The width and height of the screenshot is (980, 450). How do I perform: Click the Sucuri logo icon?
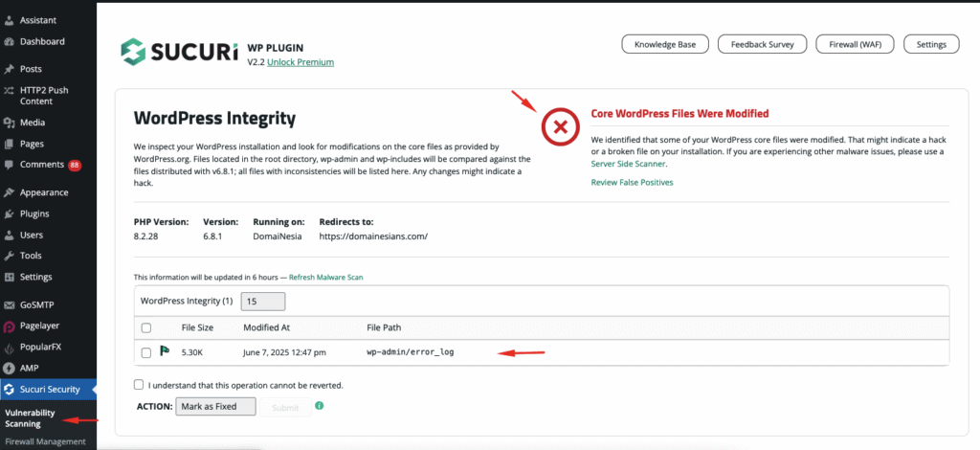tap(132, 52)
